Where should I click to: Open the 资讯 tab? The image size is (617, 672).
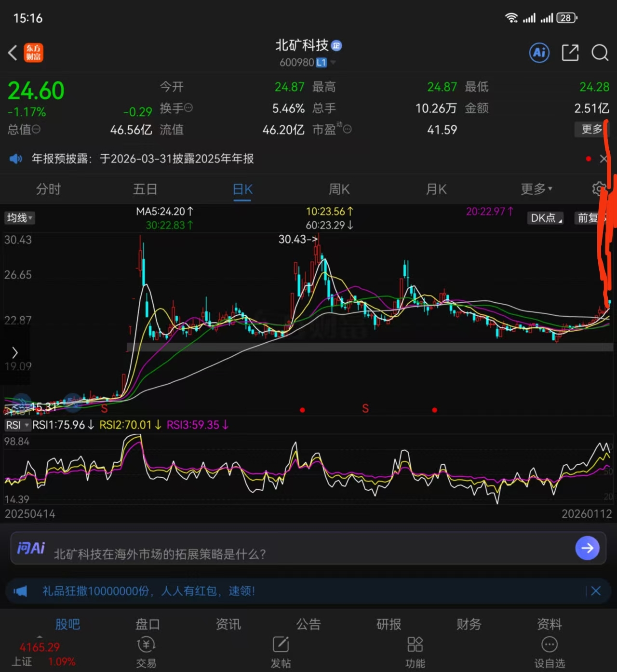click(228, 624)
